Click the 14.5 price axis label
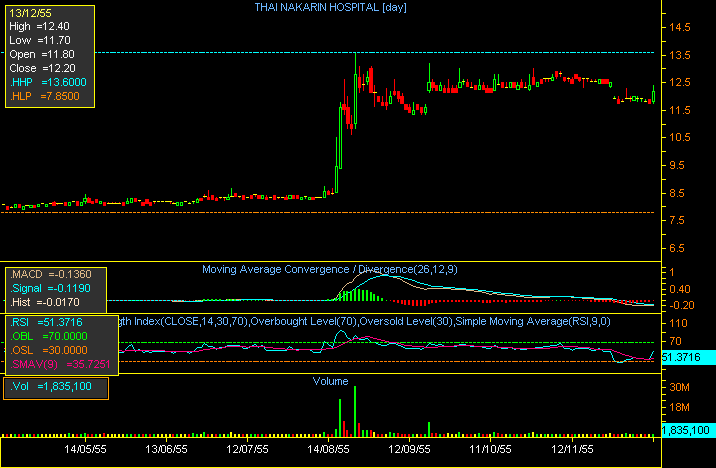The height and width of the screenshot is (468, 716). 680,27
